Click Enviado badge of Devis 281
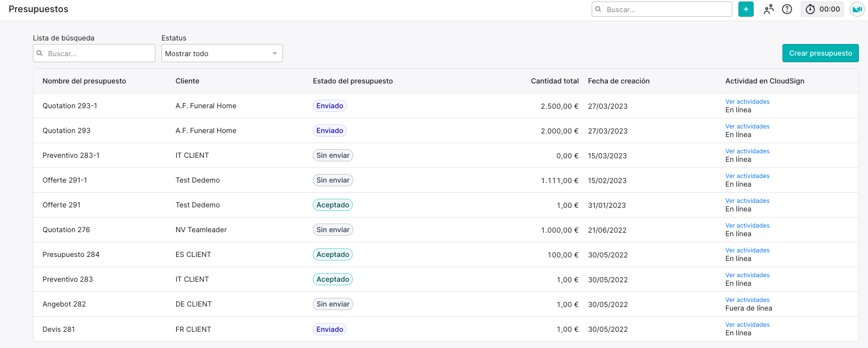This screenshot has width=868, height=348. click(329, 329)
